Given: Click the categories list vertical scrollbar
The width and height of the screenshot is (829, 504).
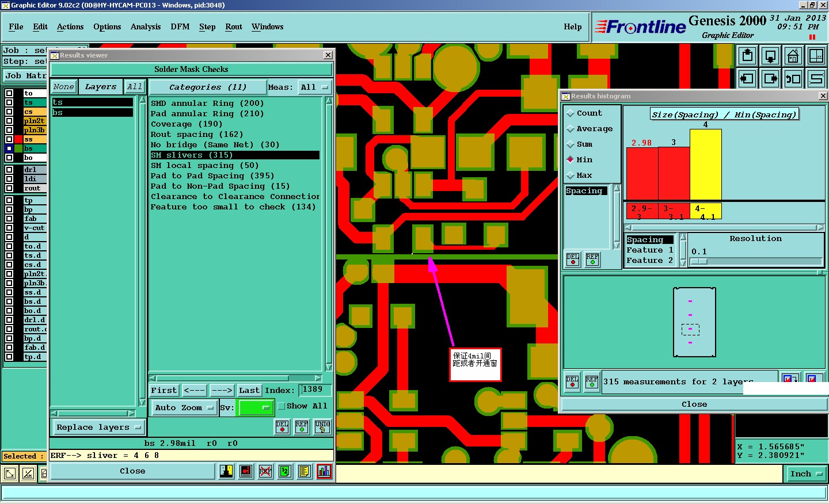Looking at the screenshot, I should [329, 234].
